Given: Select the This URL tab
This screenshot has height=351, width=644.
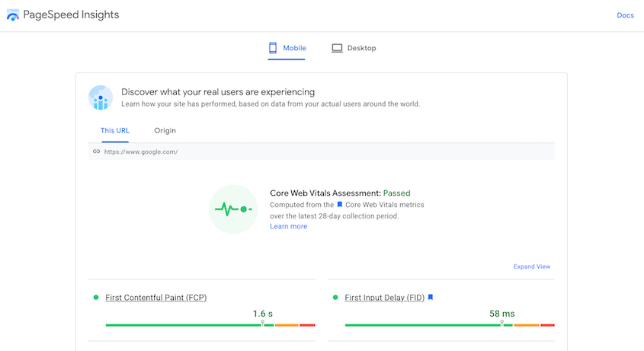Looking at the screenshot, I should pyautogui.click(x=115, y=130).
